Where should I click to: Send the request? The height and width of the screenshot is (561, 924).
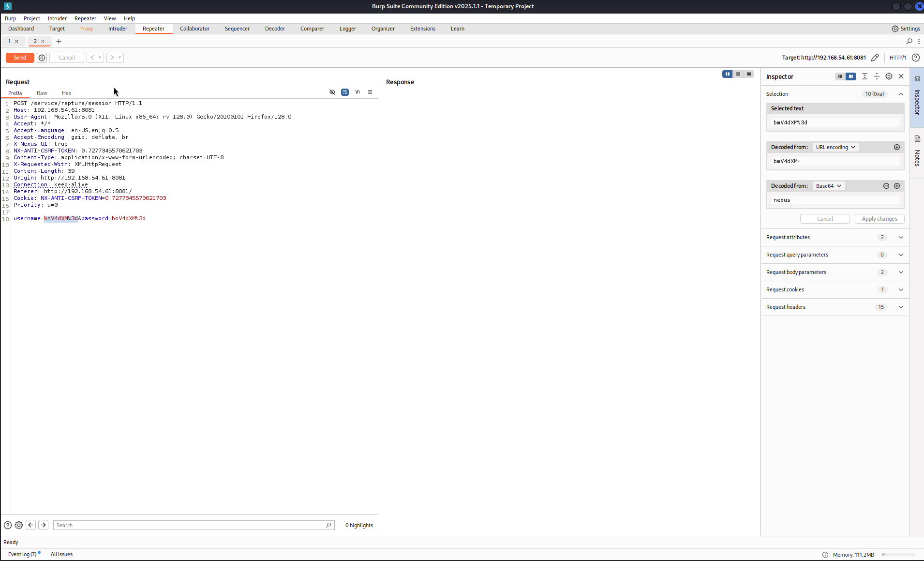[20, 58]
